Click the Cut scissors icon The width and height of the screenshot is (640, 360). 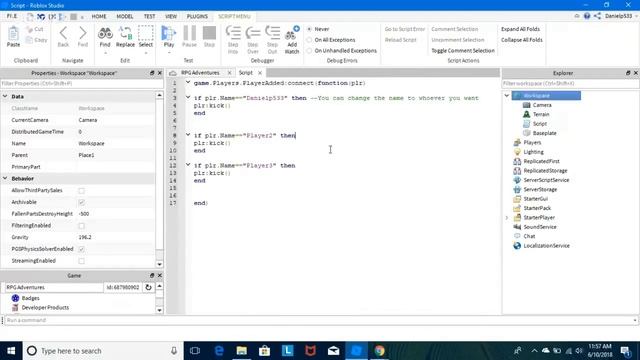click(29, 29)
